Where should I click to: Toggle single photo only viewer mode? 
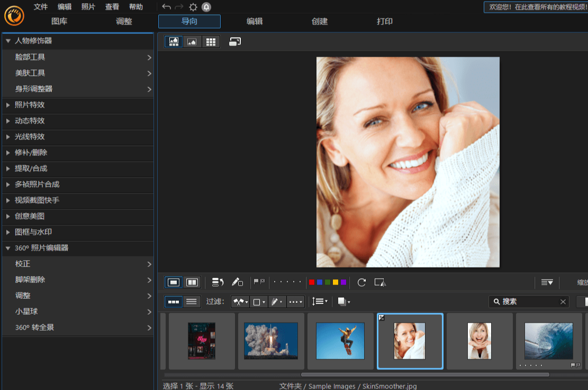(x=192, y=42)
